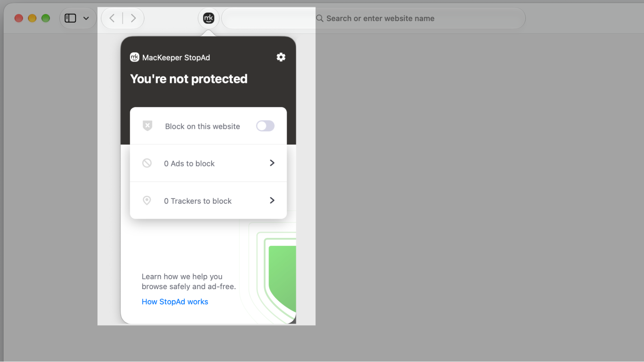
Task: Select the "0 Ads to block" text
Action: click(x=189, y=164)
